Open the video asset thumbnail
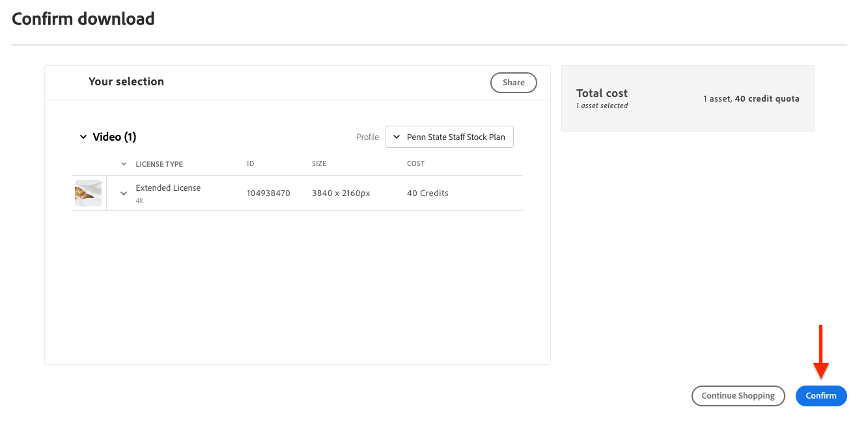The height and width of the screenshot is (422, 868). (x=88, y=193)
